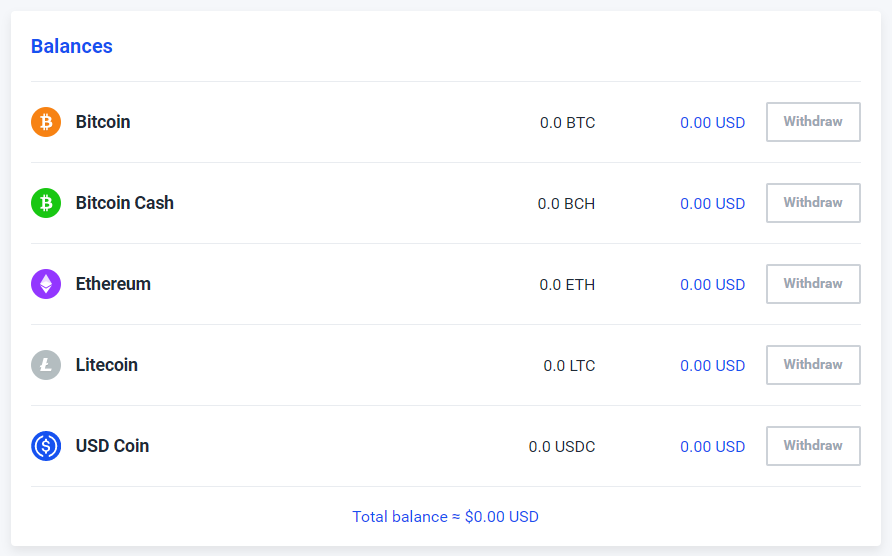
Task: Withdraw from the Ethereum balance
Action: [813, 284]
